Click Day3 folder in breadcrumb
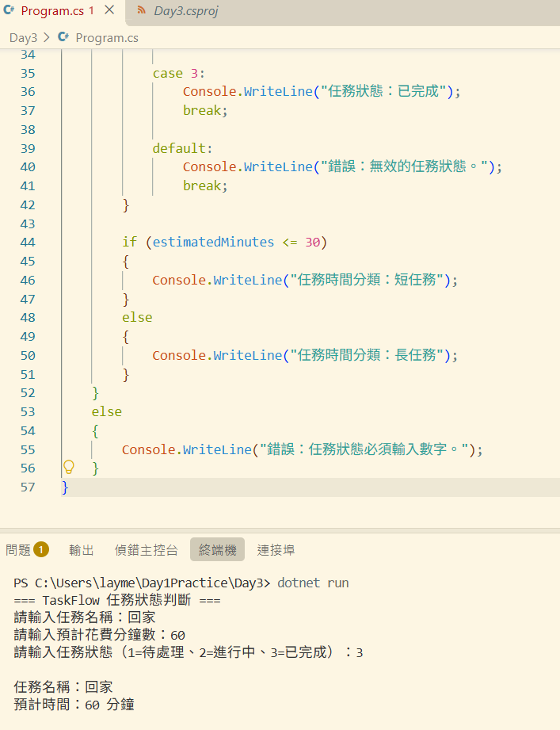Image resolution: width=560 pixels, height=730 pixels. 23,38
